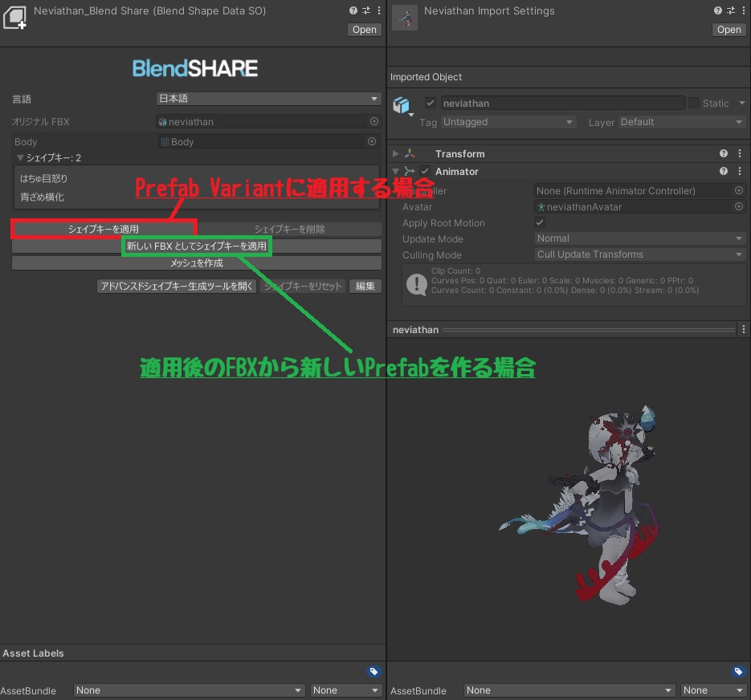Click the blue Asset Labels tag icon on the left panel
This screenshot has width=751, height=700.
click(x=373, y=672)
